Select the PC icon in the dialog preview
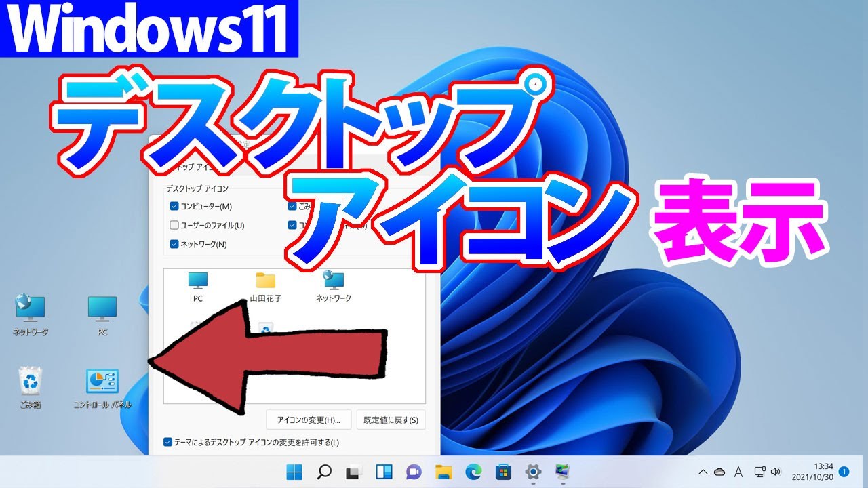Image resolution: width=868 pixels, height=488 pixels. pos(198,287)
